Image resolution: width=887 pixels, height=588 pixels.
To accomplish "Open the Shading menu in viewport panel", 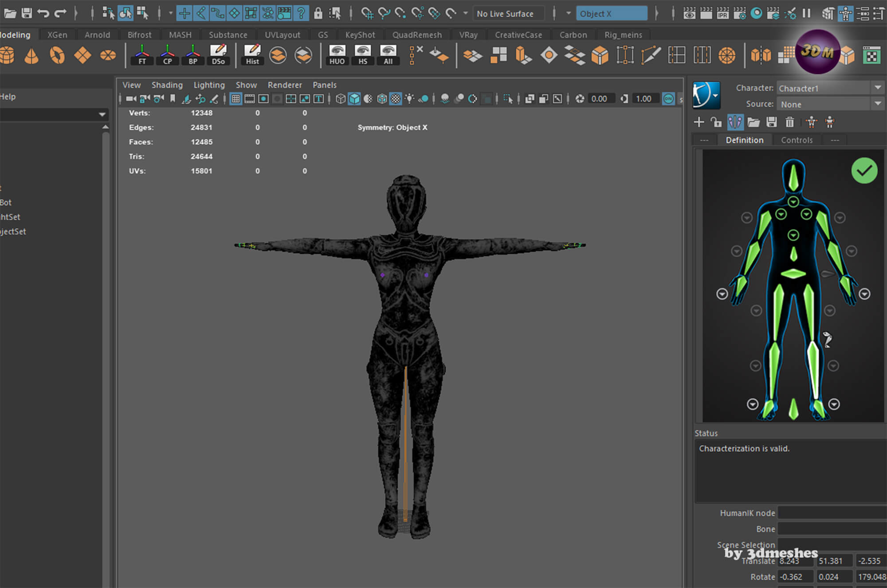I will (x=167, y=85).
